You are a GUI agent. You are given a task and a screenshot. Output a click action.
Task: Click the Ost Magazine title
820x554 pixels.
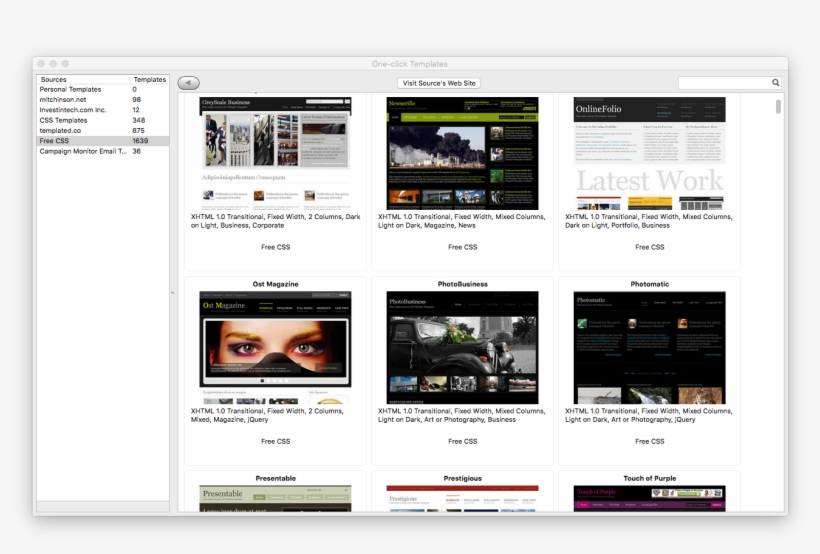(x=276, y=284)
